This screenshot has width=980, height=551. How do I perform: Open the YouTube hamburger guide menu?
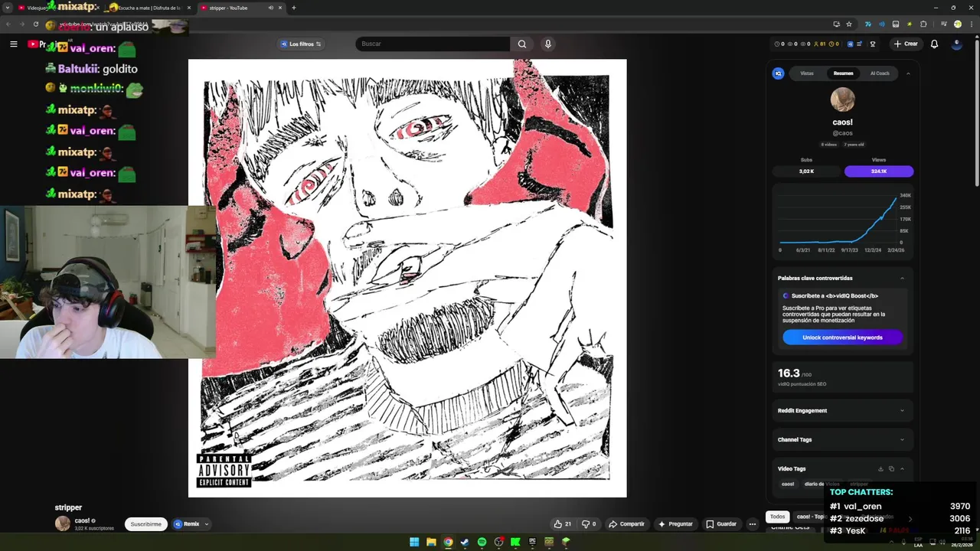(13, 44)
